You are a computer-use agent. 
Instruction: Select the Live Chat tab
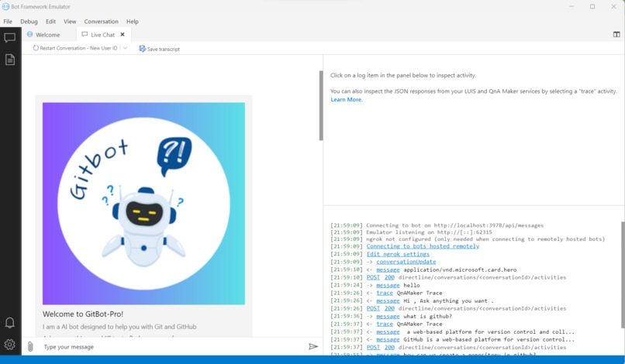(x=103, y=35)
